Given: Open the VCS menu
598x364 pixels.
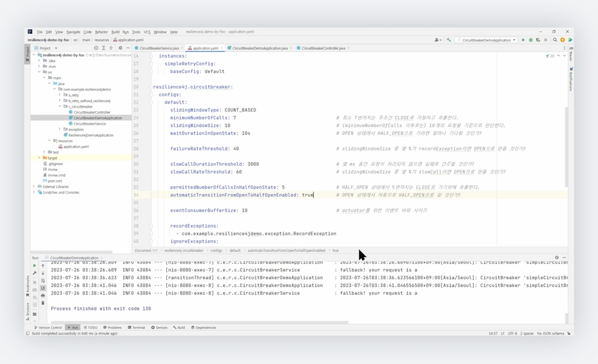Looking at the screenshot, I should point(147,32).
